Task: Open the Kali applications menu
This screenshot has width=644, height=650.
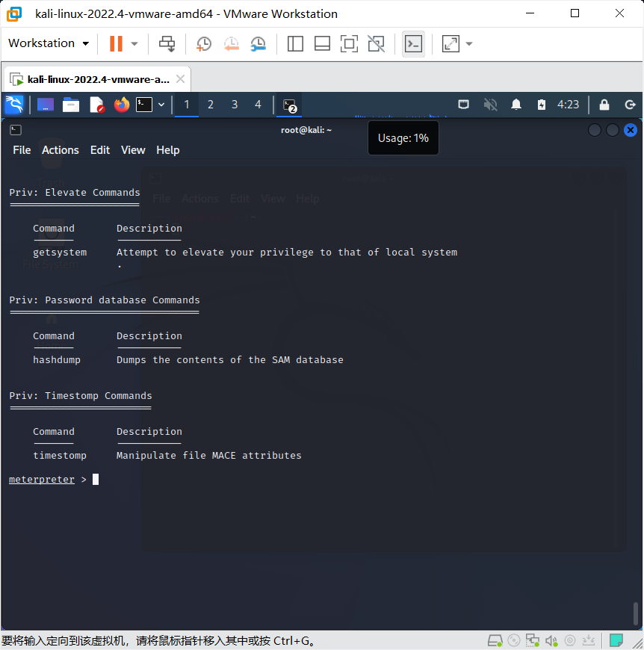Action: coord(14,104)
